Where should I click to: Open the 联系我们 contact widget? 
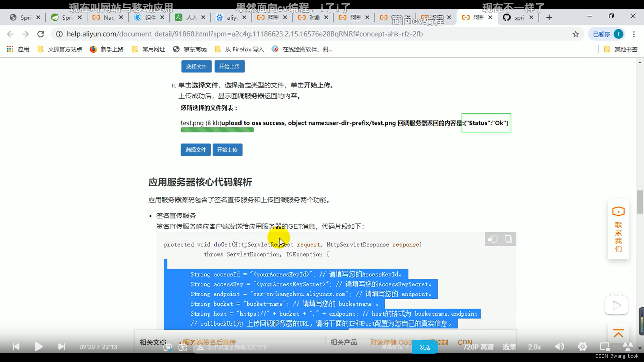click(618, 230)
